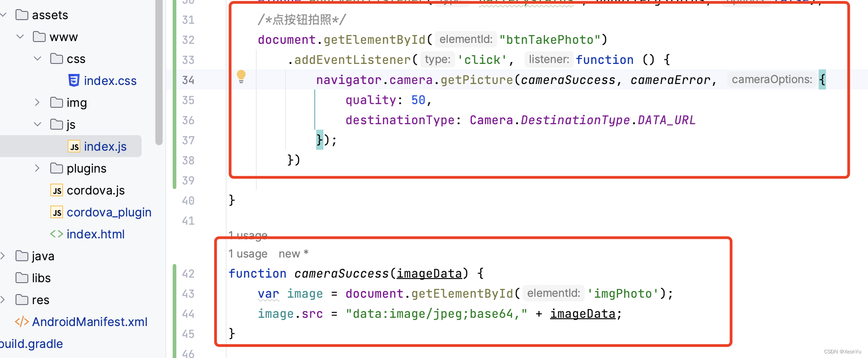Screen dimensions: 868x358
Task: Click the cameraError argument
Action: pyautogui.click(x=670, y=80)
